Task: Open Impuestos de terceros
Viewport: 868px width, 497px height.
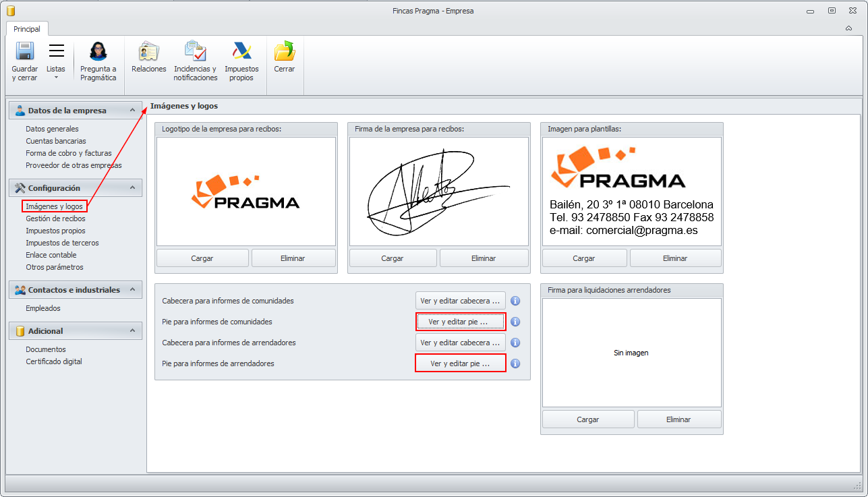Action: [x=62, y=243]
